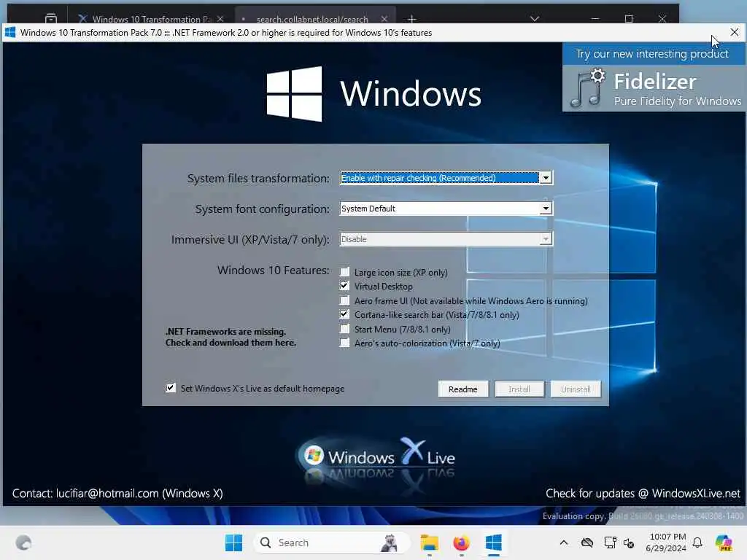This screenshot has height=560, width=747.
Task: Uncheck Cortana-like search bar option
Action: (x=344, y=314)
